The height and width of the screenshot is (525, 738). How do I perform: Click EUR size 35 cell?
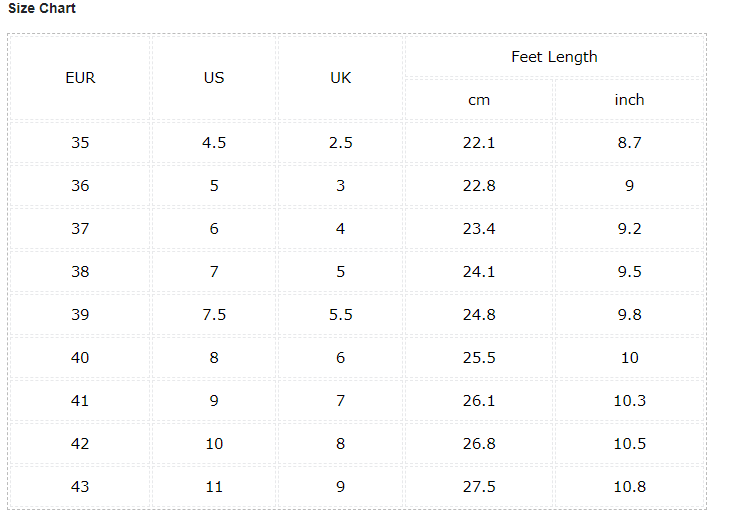[x=80, y=143]
